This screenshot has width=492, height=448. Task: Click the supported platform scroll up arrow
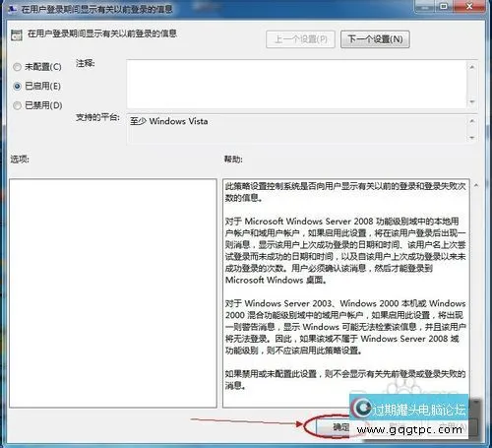pos(472,121)
